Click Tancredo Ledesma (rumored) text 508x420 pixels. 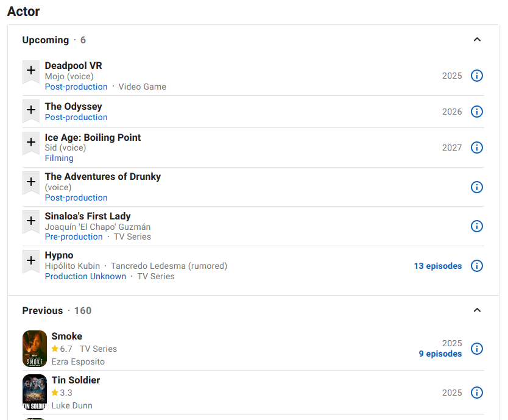tap(169, 266)
